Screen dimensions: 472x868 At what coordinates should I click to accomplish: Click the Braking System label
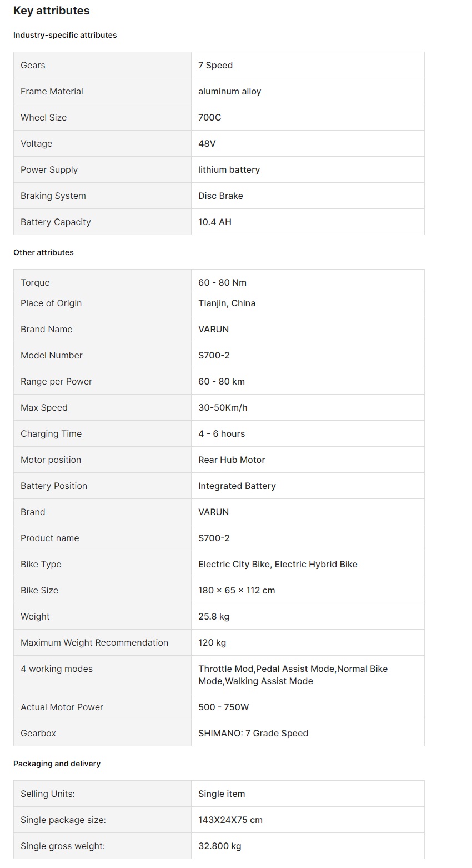point(53,196)
